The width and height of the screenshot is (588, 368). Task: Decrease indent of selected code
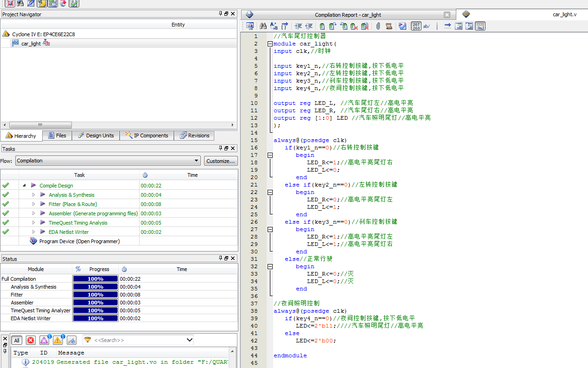click(309, 26)
